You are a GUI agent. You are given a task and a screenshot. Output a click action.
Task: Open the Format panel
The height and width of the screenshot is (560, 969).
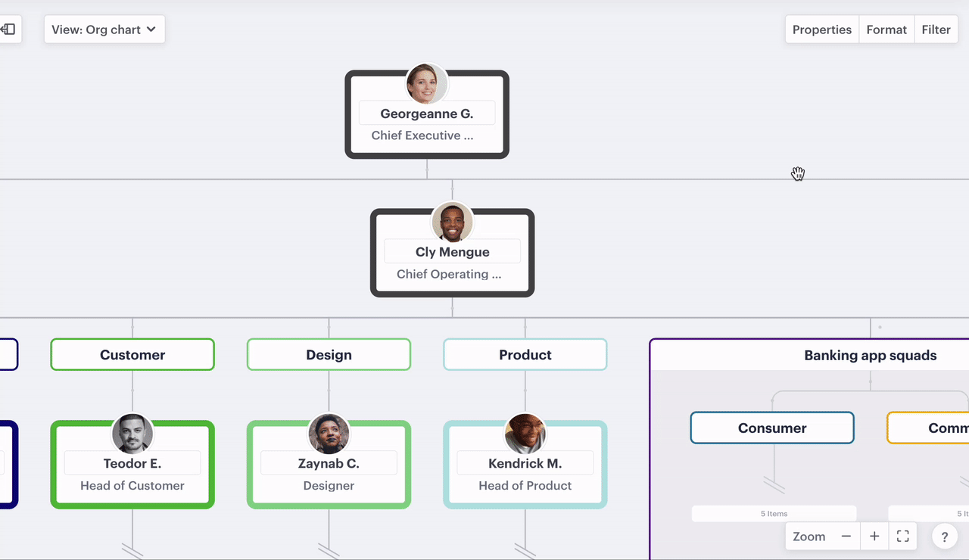886,30
